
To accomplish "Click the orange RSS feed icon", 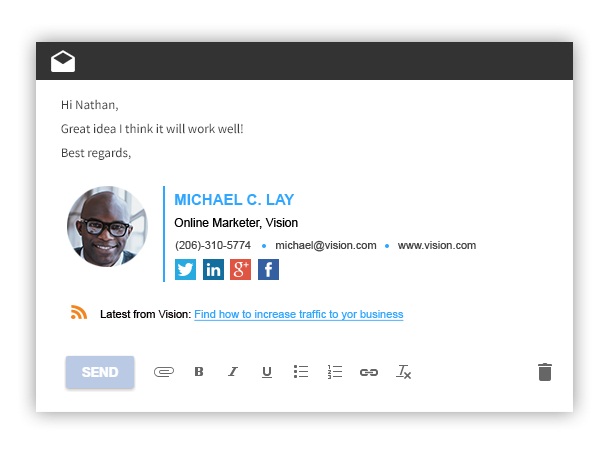I will (x=78, y=312).
